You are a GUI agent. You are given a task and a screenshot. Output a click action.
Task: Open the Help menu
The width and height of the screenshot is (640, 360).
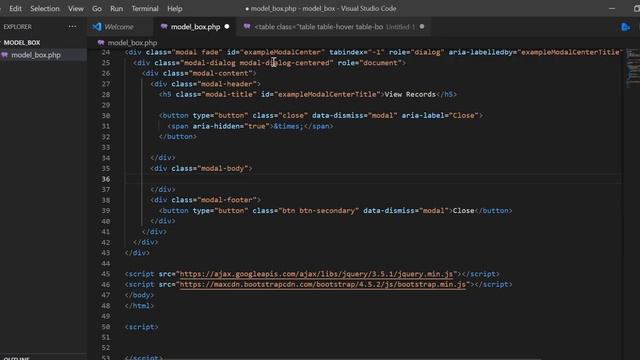click(x=175, y=9)
